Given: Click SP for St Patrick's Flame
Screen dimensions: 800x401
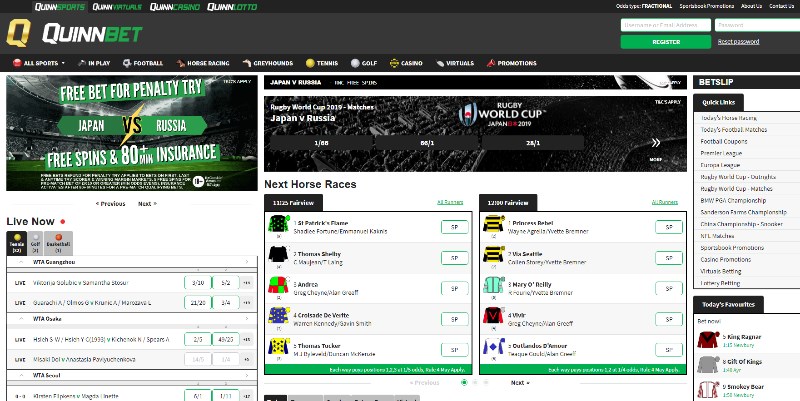Looking at the screenshot, I should (455, 227).
